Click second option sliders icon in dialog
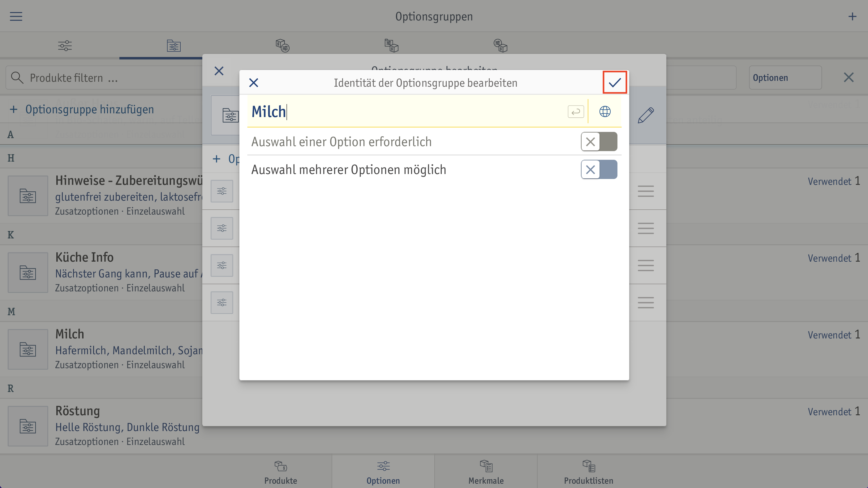 (222, 228)
